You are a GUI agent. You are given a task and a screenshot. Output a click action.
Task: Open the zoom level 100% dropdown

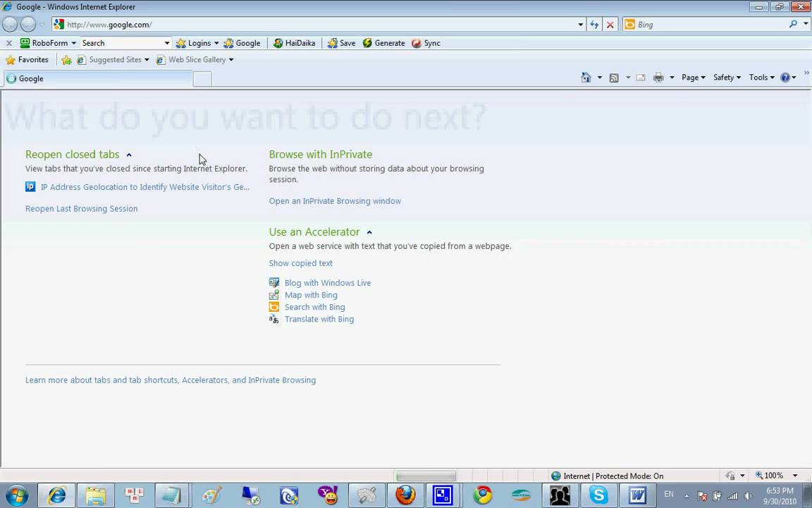[795, 476]
